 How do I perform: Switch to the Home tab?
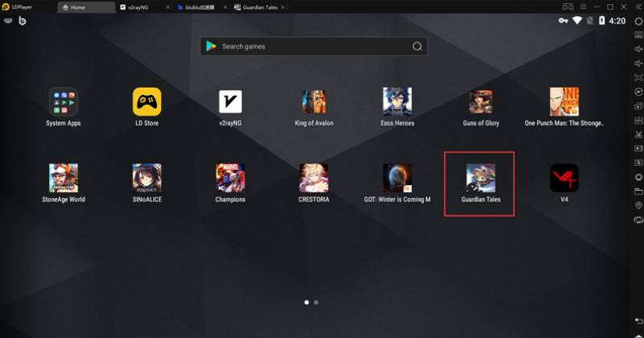86,7
